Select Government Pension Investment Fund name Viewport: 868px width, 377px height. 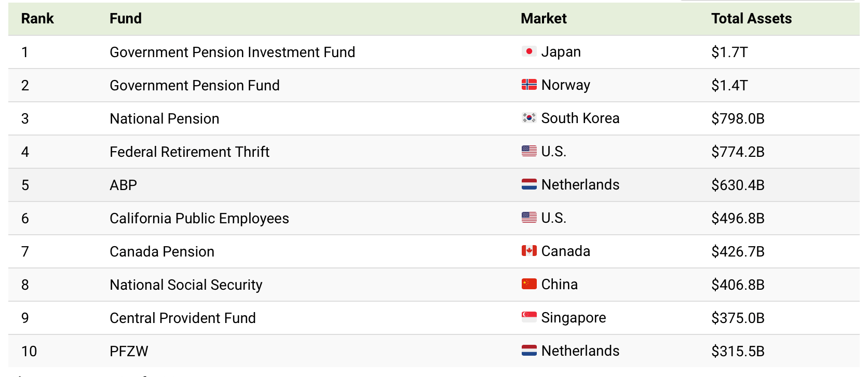coord(232,52)
